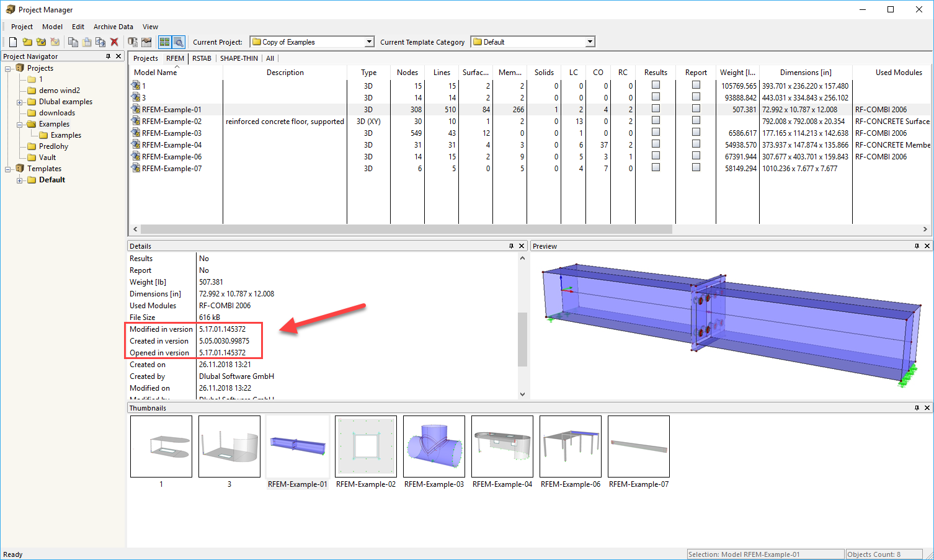Viewport: 934px width, 560px height.
Task: Create a new project folder
Action: click(x=27, y=42)
